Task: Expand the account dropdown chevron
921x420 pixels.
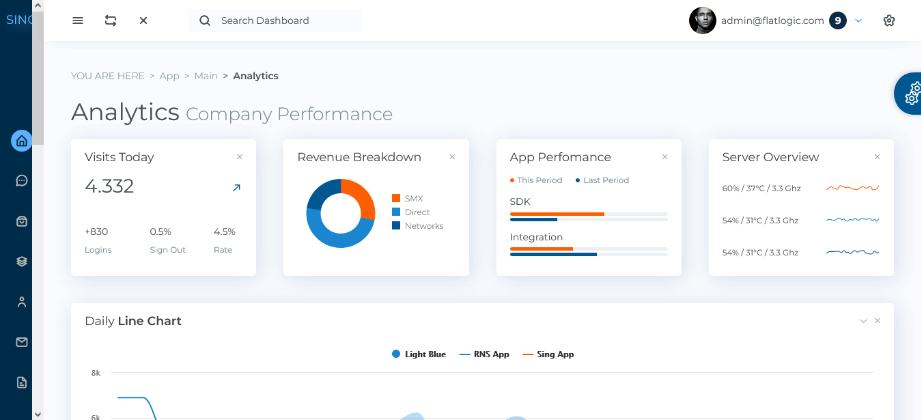Action: tap(858, 21)
